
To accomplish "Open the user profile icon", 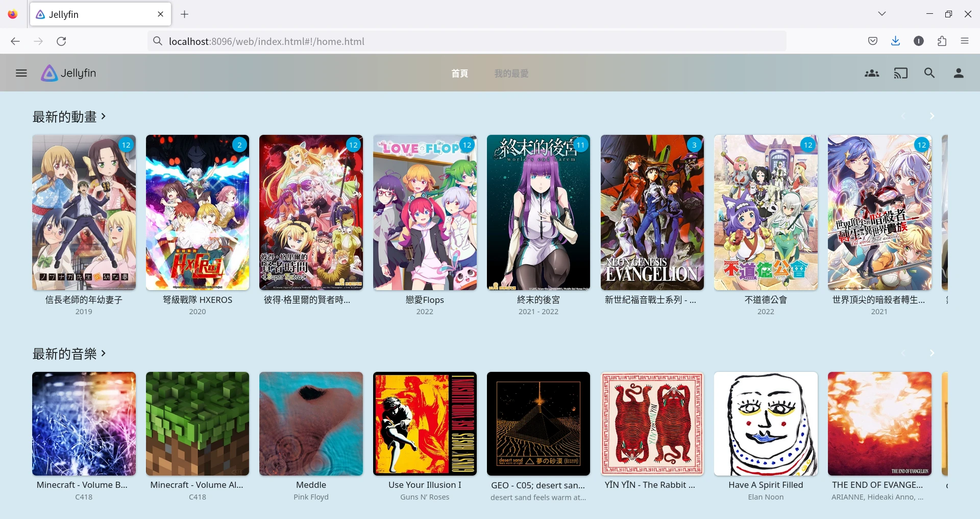I will [959, 73].
